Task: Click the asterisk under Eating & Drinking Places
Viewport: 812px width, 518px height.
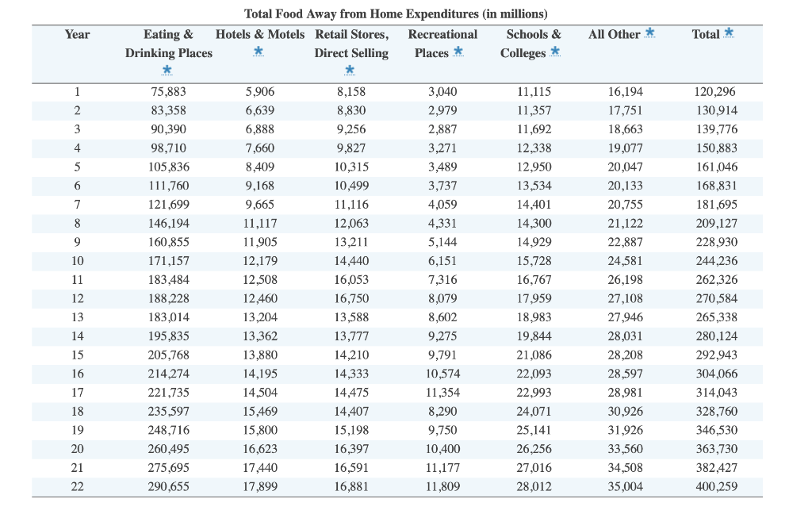Action: point(167,70)
